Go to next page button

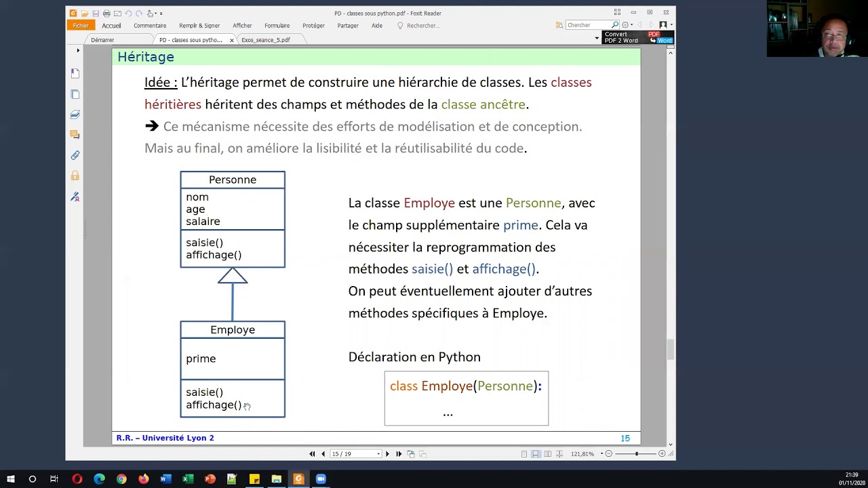[388, 454]
